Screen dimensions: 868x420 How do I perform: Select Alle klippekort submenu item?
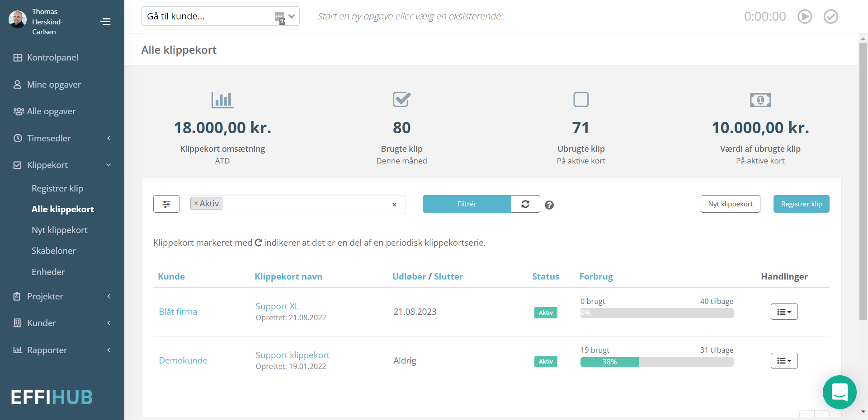[x=63, y=209]
